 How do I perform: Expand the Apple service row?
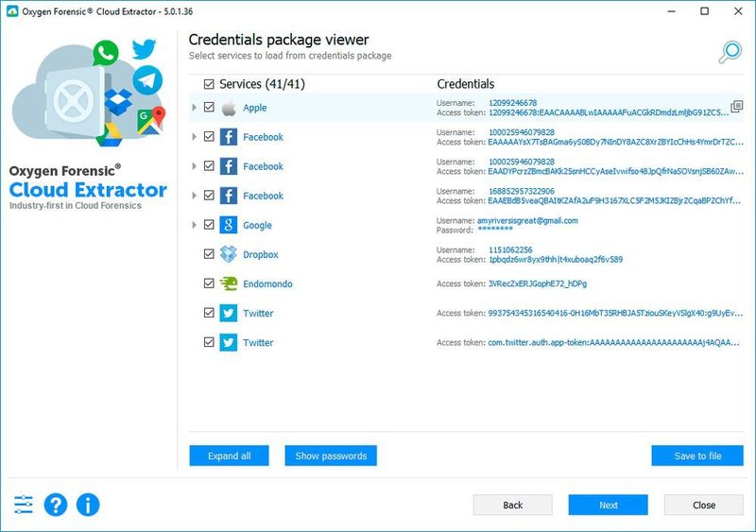click(x=194, y=107)
